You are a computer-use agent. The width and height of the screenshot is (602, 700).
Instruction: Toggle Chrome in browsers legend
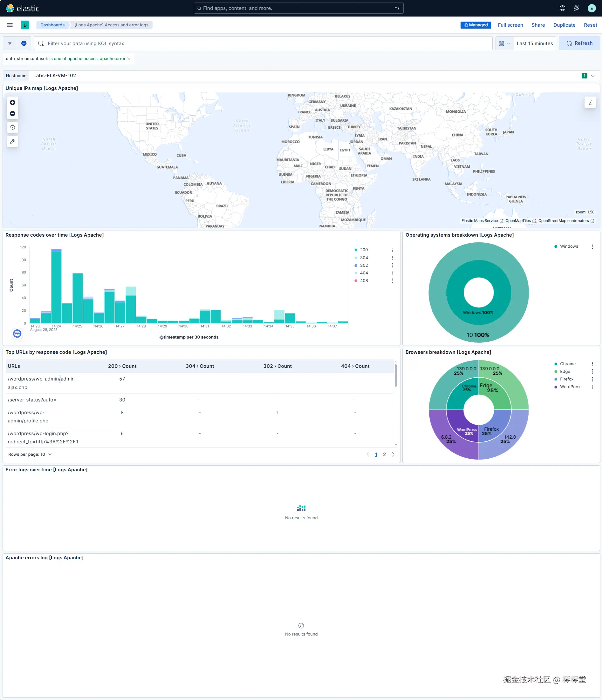point(568,364)
